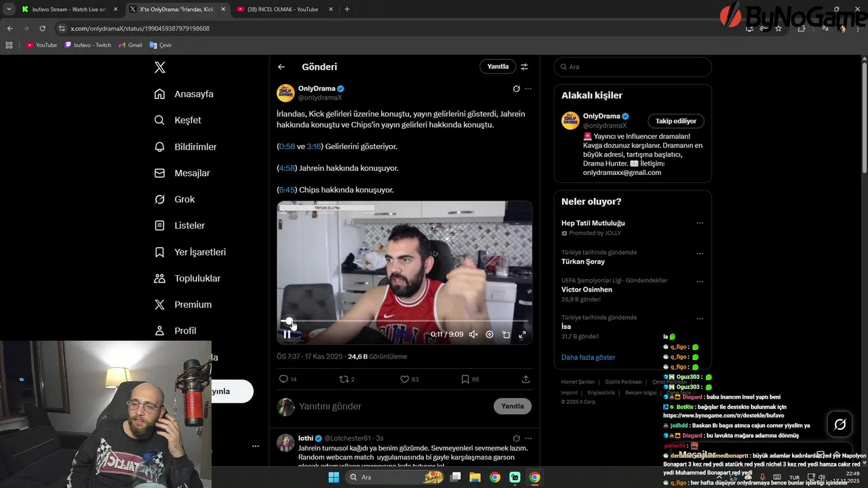Switch to the bufavo Stream browser tab

68,9
